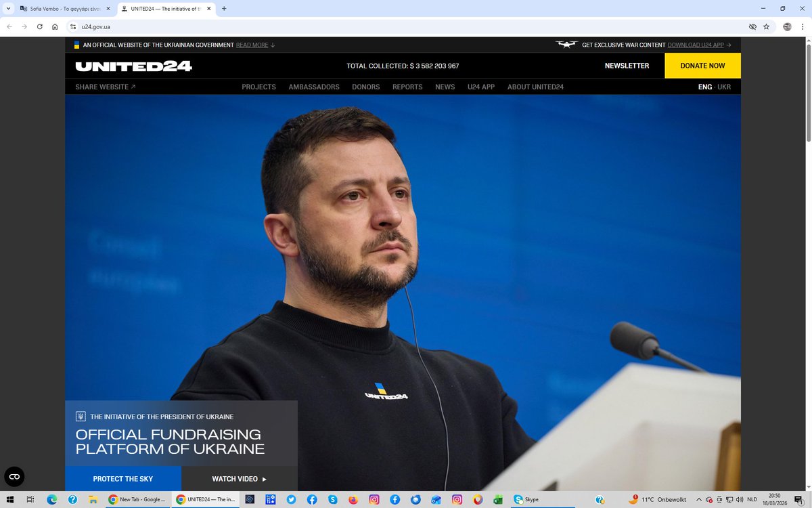Open the PROJECTS menu item
Image resolution: width=812 pixels, height=508 pixels.
(259, 87)
